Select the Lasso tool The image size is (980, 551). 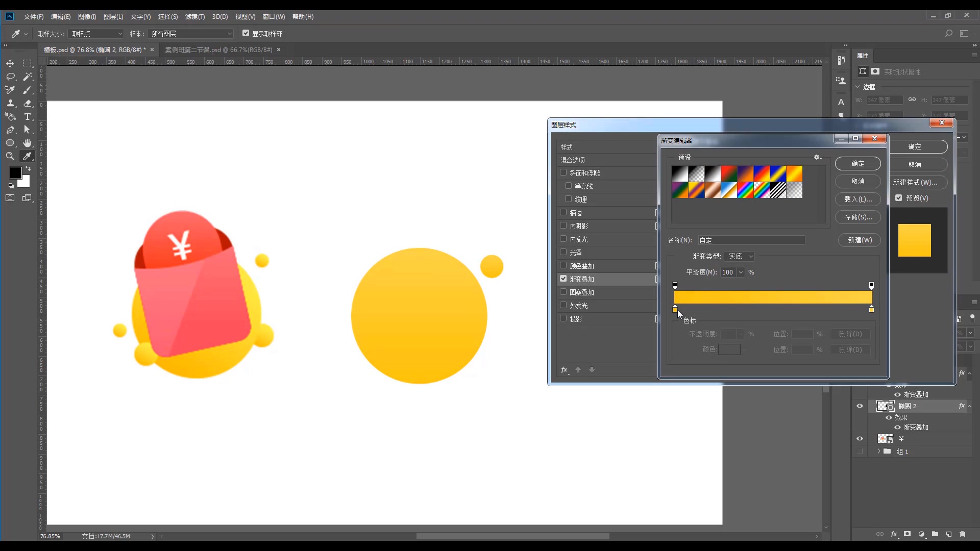[x=10, y=77]
